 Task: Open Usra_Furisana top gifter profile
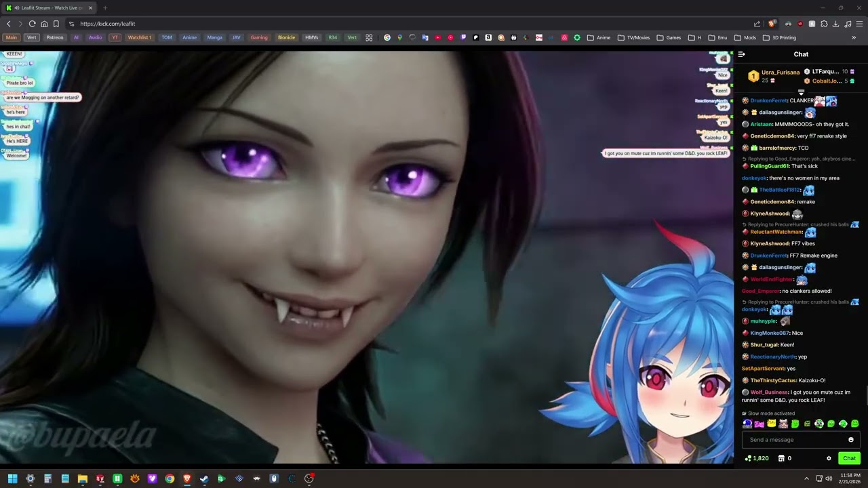(781, 73)
